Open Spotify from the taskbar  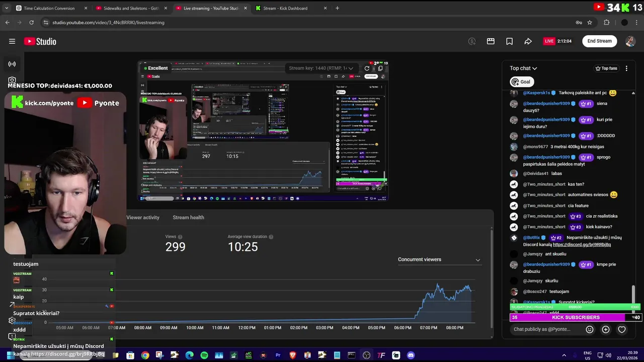point(204,355)
